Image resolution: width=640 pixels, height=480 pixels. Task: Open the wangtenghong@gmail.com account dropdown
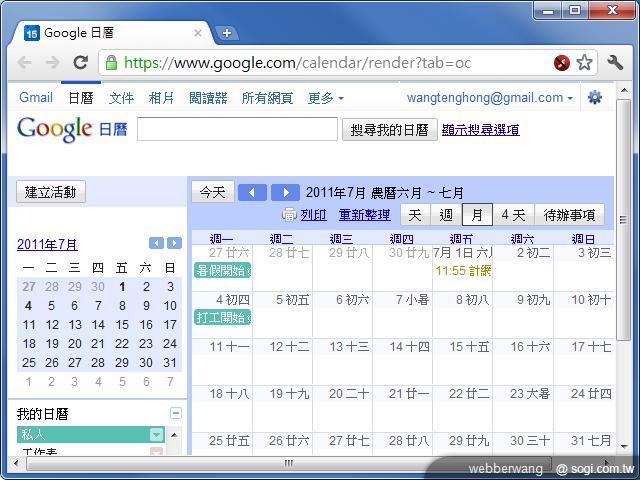click(x=490, y=98)
